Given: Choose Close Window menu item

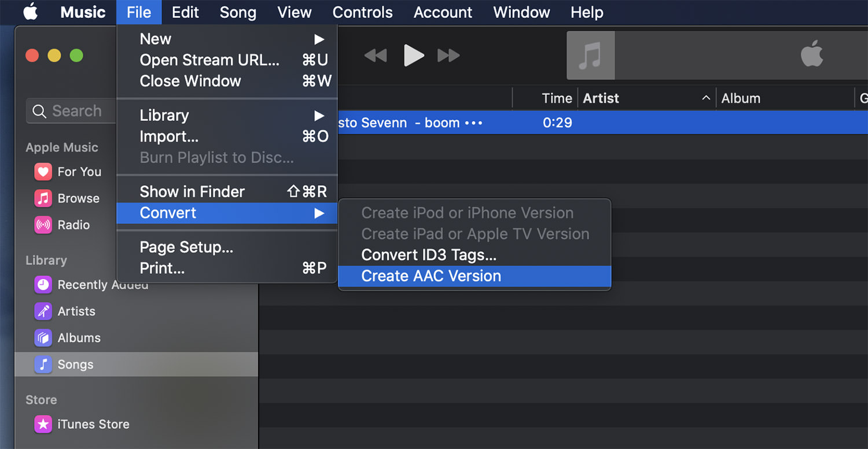Looking at the screenshot, I should coord(227,81).
